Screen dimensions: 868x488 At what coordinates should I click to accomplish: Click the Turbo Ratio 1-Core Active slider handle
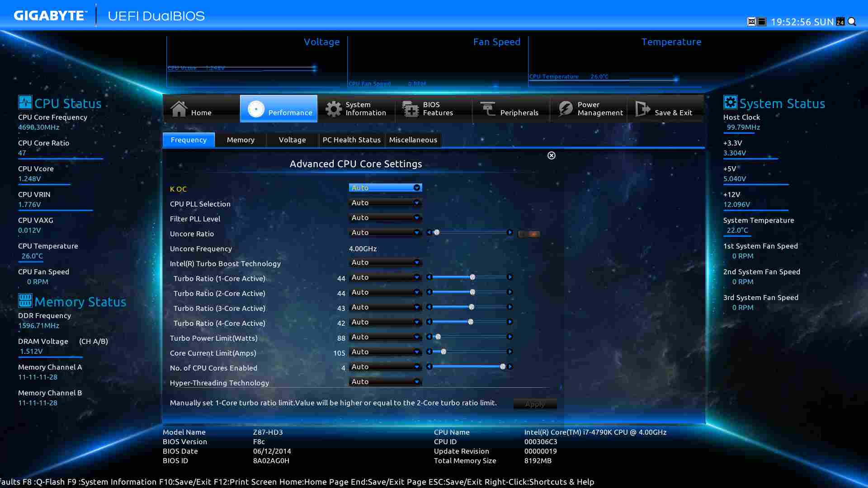[x=472, y=277]
